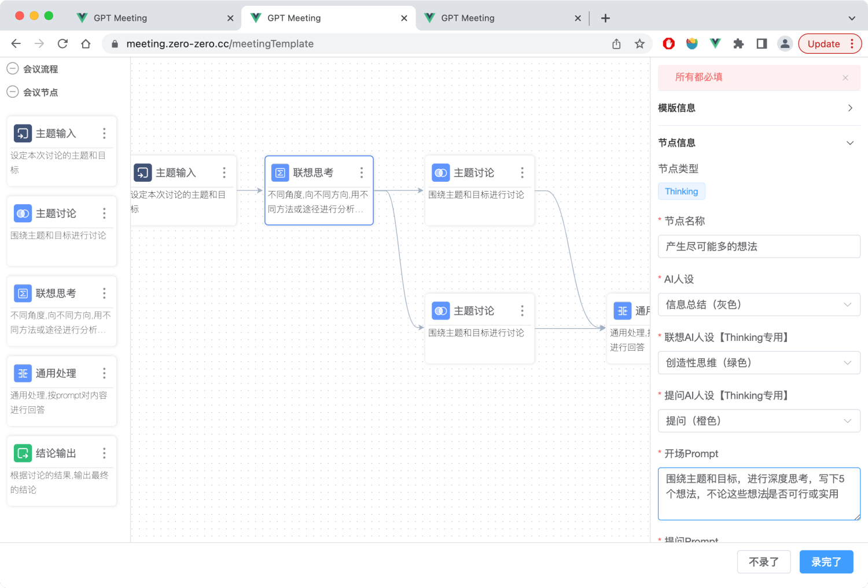Open the kebab menu of lower 主题讨论 canvas node
868x588 pixels.
522,311
